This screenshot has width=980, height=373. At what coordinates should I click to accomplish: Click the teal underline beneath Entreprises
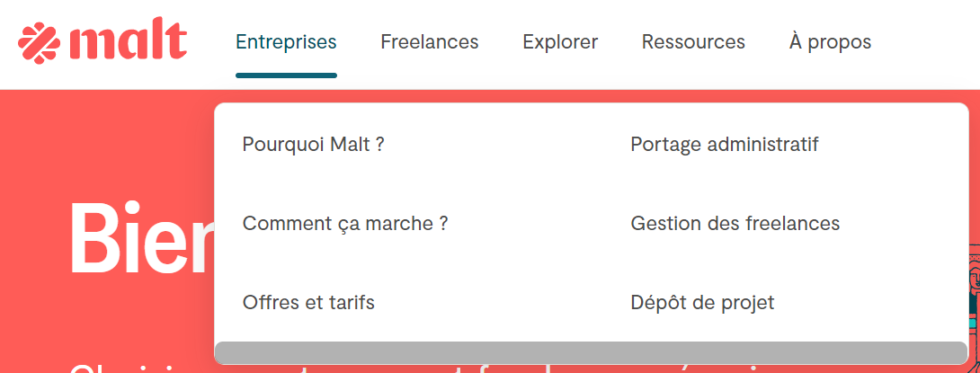[x=286, y=75]
